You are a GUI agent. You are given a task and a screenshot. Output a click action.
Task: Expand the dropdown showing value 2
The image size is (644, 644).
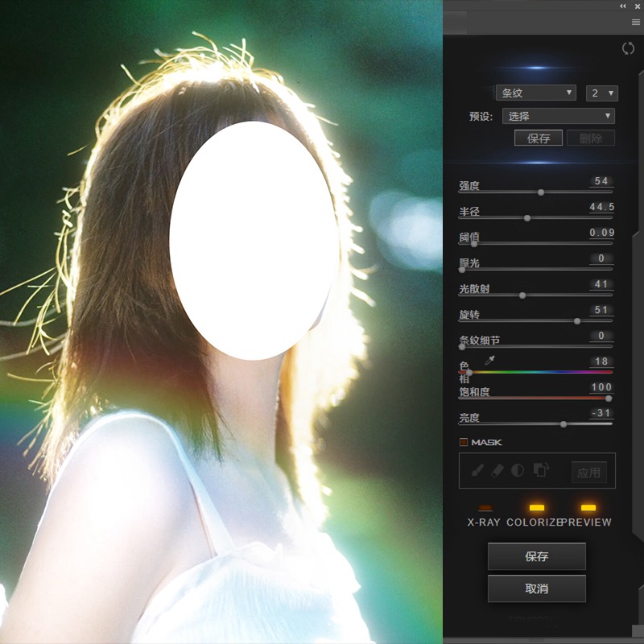pos(601,93)
